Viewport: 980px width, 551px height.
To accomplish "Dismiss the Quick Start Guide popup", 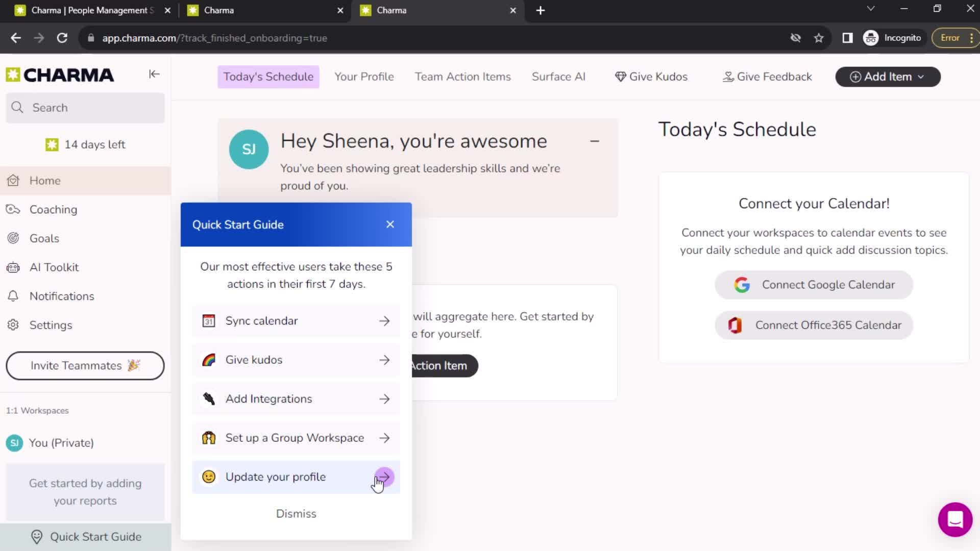I will [x=296, y=513].
